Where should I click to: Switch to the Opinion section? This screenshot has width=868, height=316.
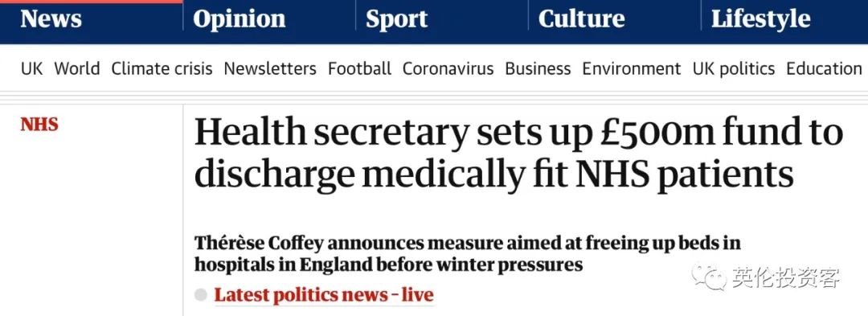pyautogui.click(x=240, y=20)
